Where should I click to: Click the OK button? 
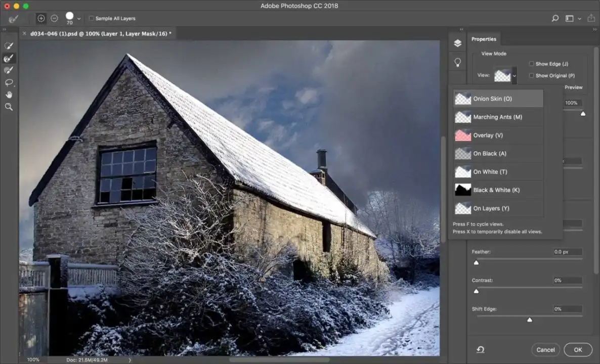[578, 349]
